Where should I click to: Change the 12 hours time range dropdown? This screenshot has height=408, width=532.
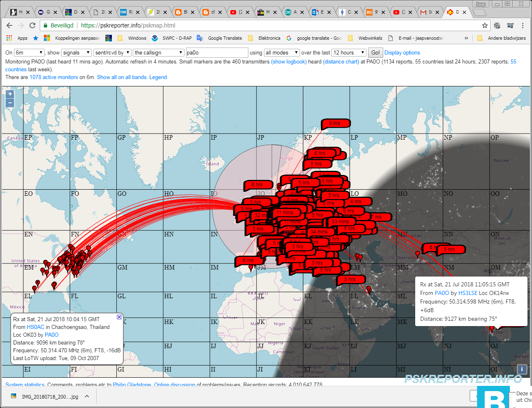click(348, 52)
